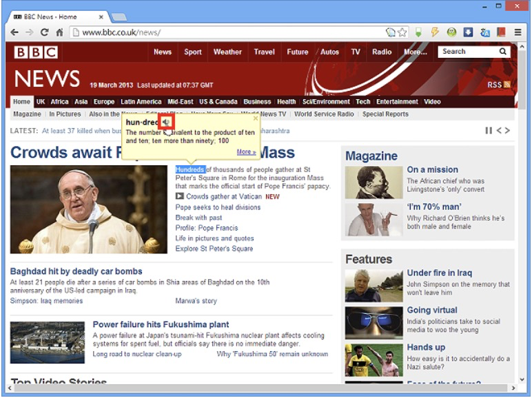Open Special Reports link
This screenshot has width=532, height=398.
pos(385,114)
